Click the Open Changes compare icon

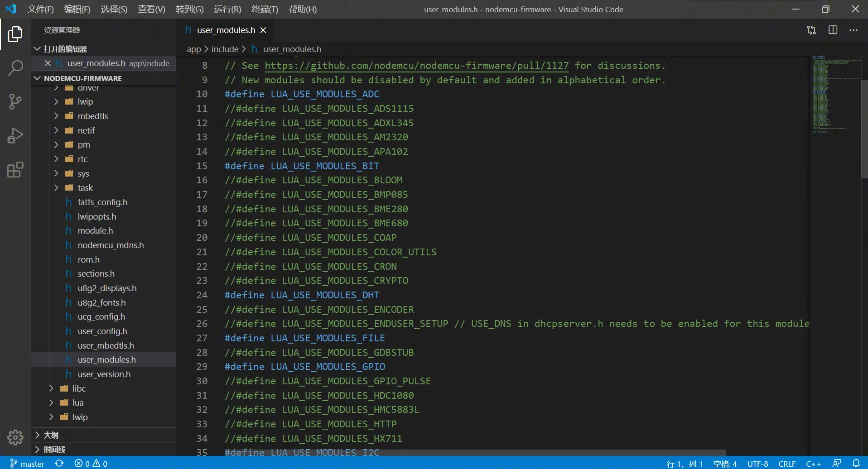pos(811,30)
